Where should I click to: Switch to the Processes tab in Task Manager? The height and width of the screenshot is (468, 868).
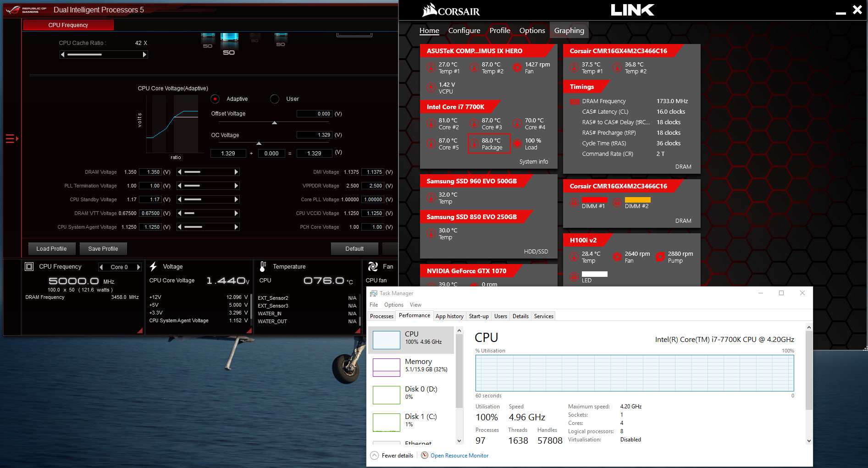(381, 316)
